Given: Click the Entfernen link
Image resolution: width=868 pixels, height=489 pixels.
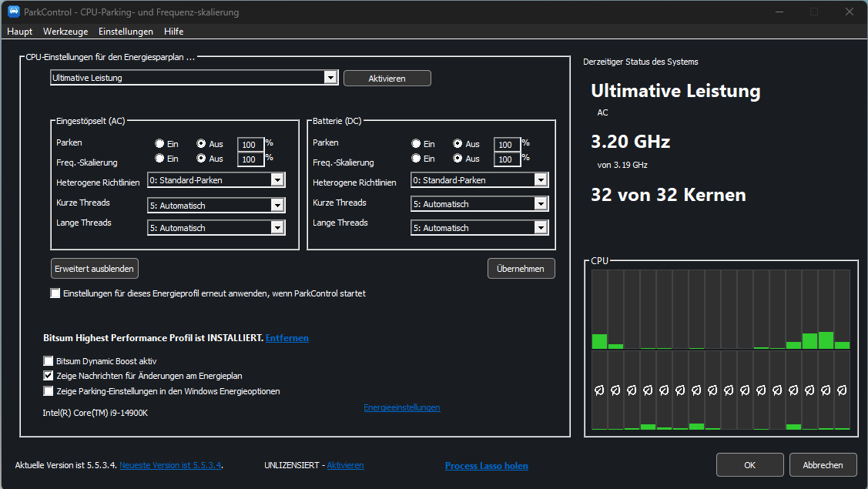Looking at the screenshot, I should click(287, 338).
